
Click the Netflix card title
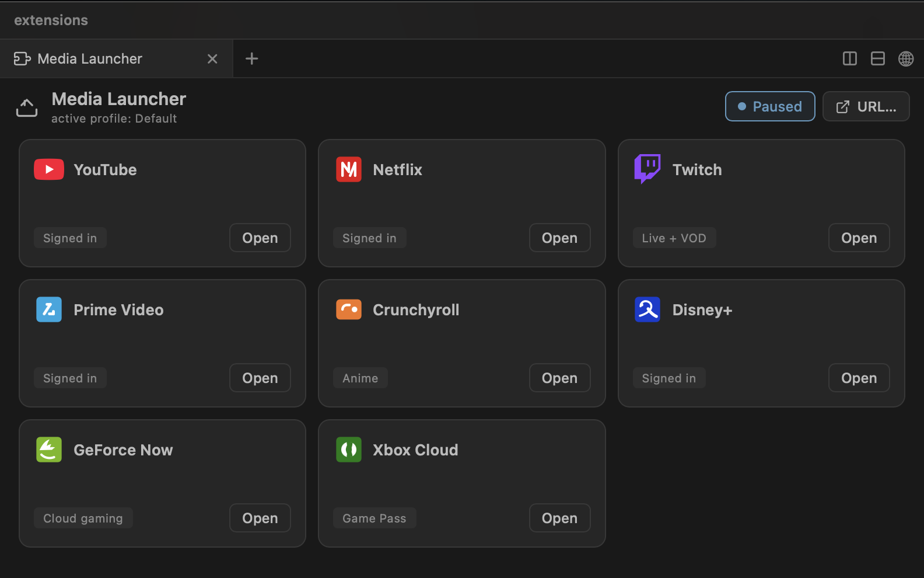click(397, 169)
